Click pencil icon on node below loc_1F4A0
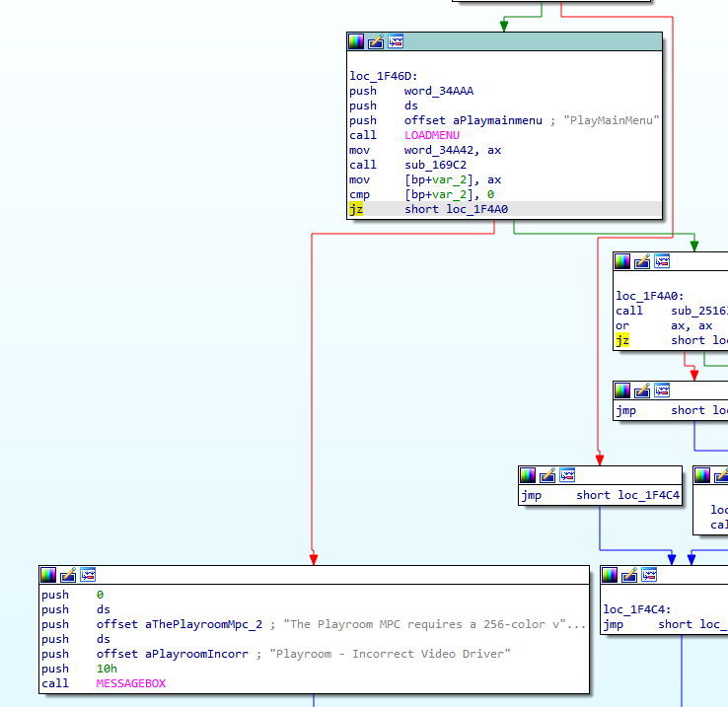 click(x=642, y=390)
